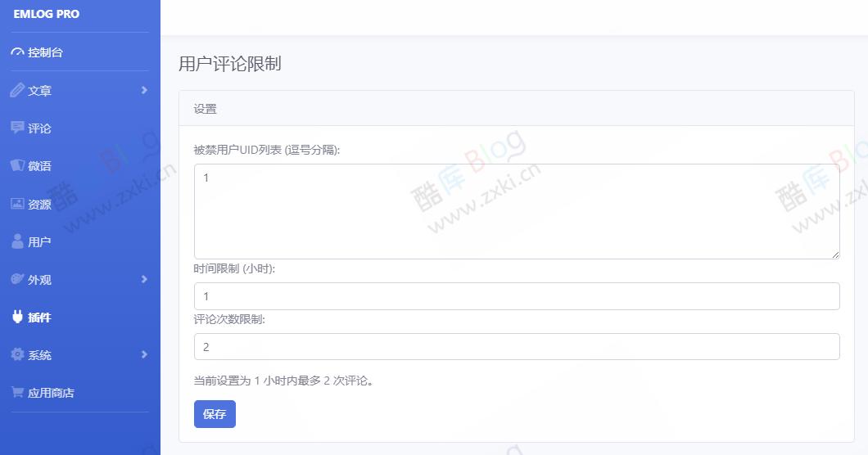Viewport: 868px width, 455px height.
Task: Expand the 文章 submenu chevron
Action: click(x=144, y=90)
